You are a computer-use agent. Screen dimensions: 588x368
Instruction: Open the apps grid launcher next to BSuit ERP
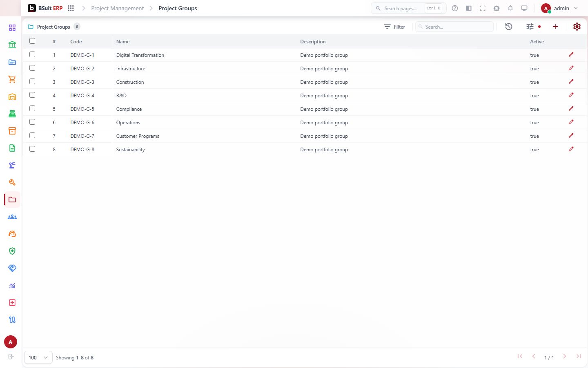click(71, 8)
